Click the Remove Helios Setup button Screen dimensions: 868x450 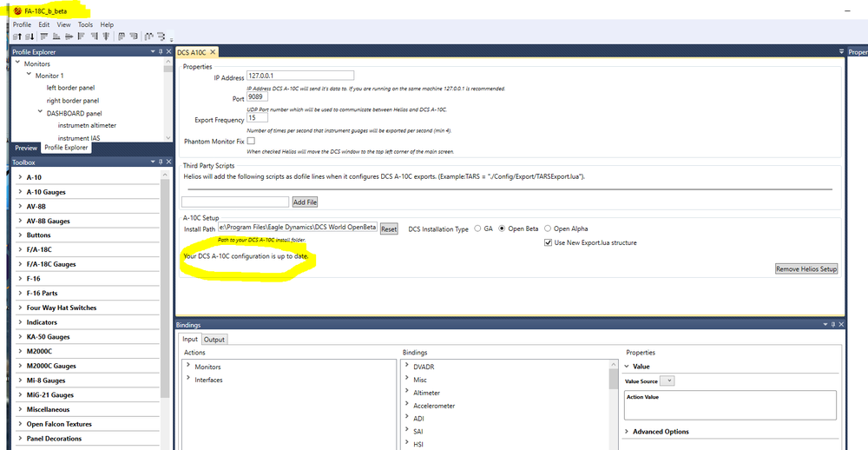[x=806, y=268]
